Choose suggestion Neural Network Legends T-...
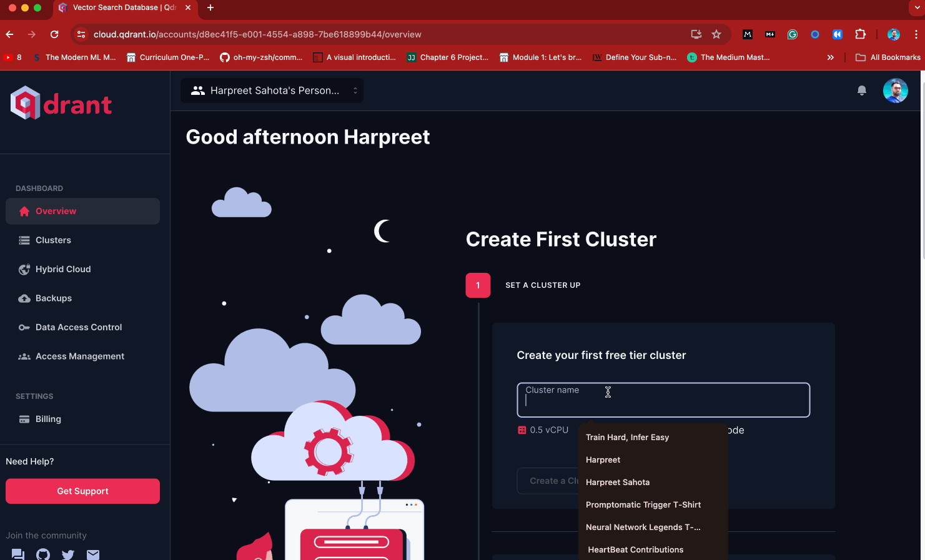Image resolution: width=925 pixels, height=560 pixels. (x=653, y=528)
